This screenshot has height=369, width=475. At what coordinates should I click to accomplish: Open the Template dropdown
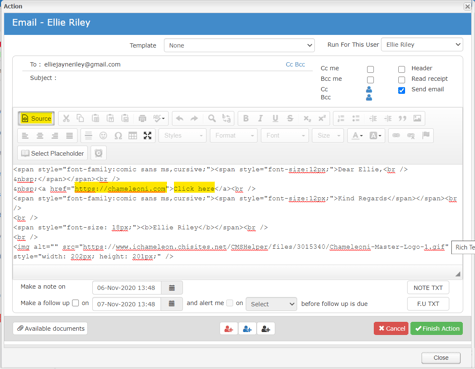(239, 45)
